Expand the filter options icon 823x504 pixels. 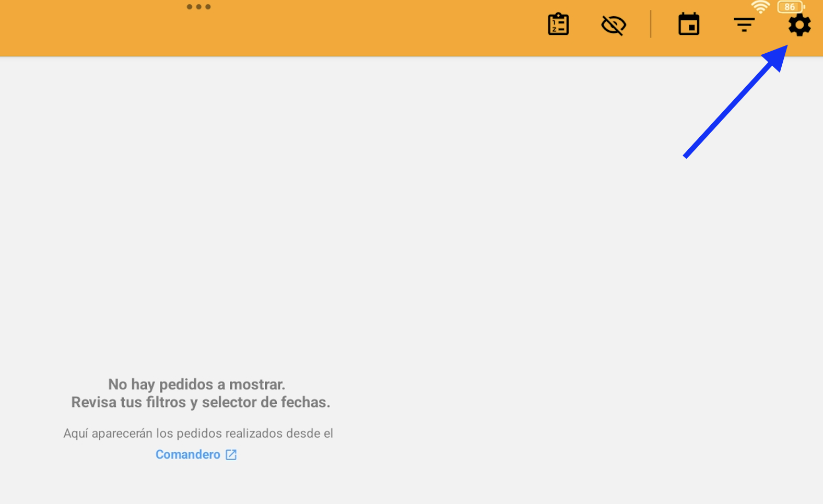[744, 25]
